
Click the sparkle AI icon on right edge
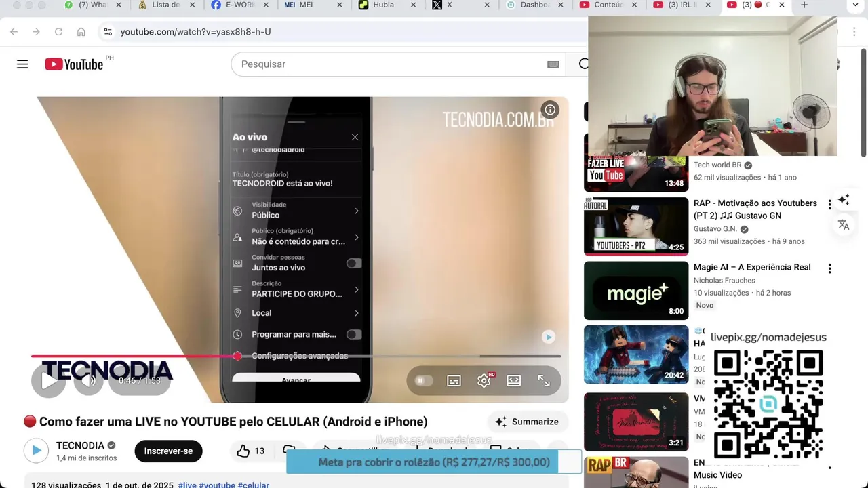844,199
